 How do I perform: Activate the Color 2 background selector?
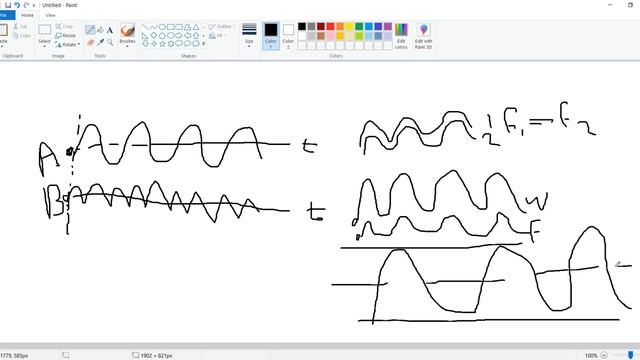click(288, 36)
